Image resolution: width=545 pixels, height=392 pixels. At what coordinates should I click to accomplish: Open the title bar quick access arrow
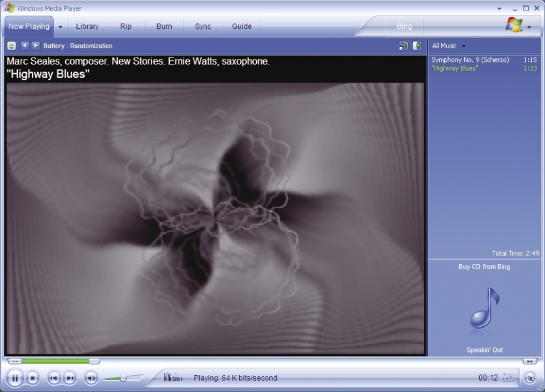[499, 9]
